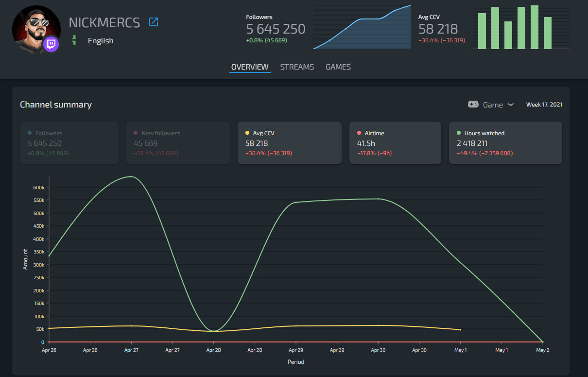Switch to the OVERVIEW tab
This screenshot has width=588, height=377.
point(250,67)
